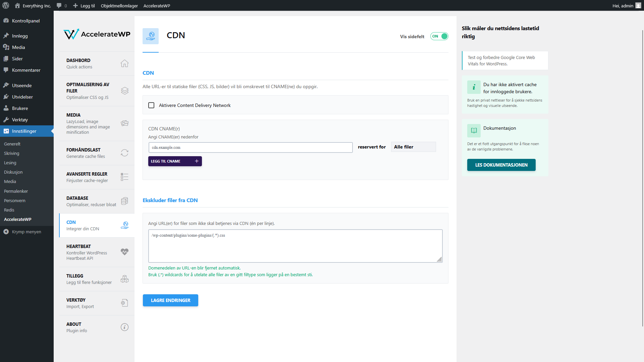Click the file optimization layers icon
644x362 pixels.
[124, 90]
